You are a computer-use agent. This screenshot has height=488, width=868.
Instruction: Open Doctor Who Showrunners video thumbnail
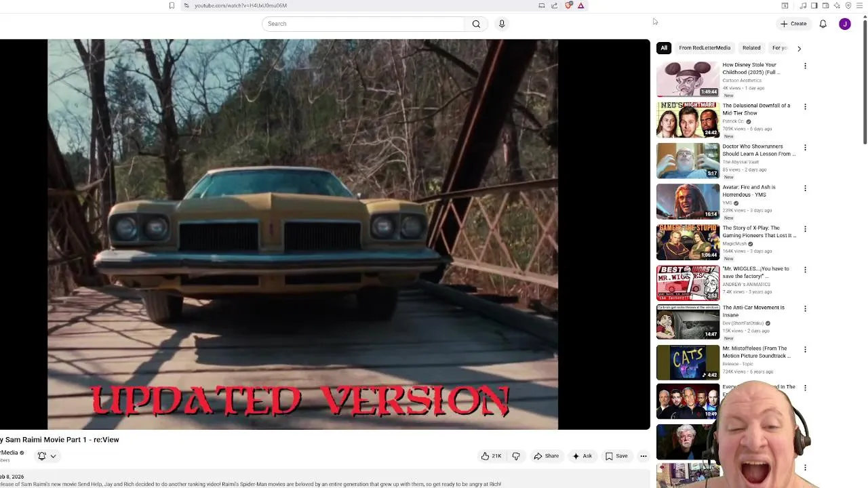tap(688, 161)
